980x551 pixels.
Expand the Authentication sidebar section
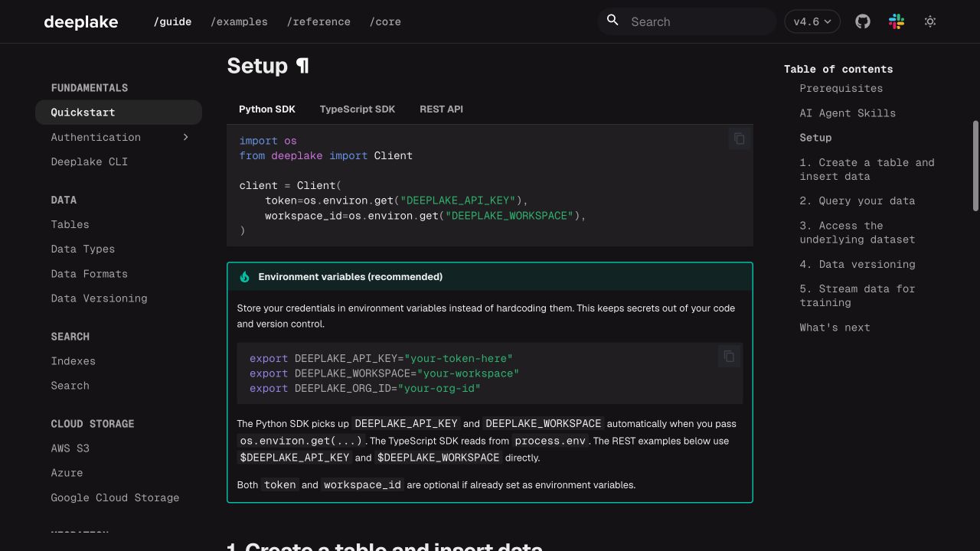pos(185,137)
